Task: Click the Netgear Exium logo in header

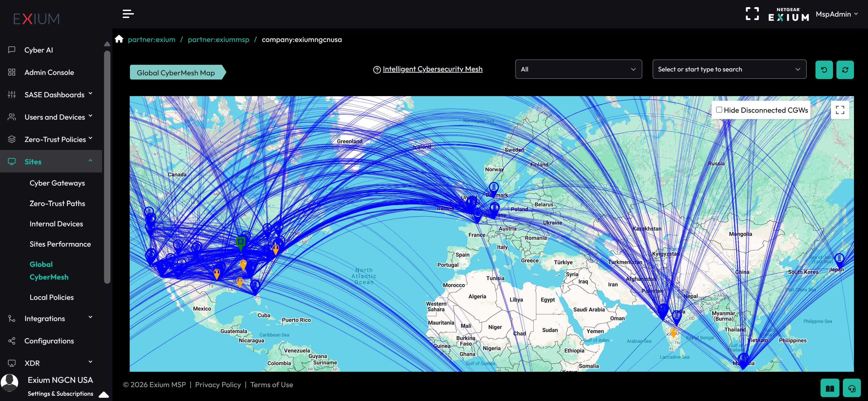Action: pyautogui.click(x=788, y=15)
